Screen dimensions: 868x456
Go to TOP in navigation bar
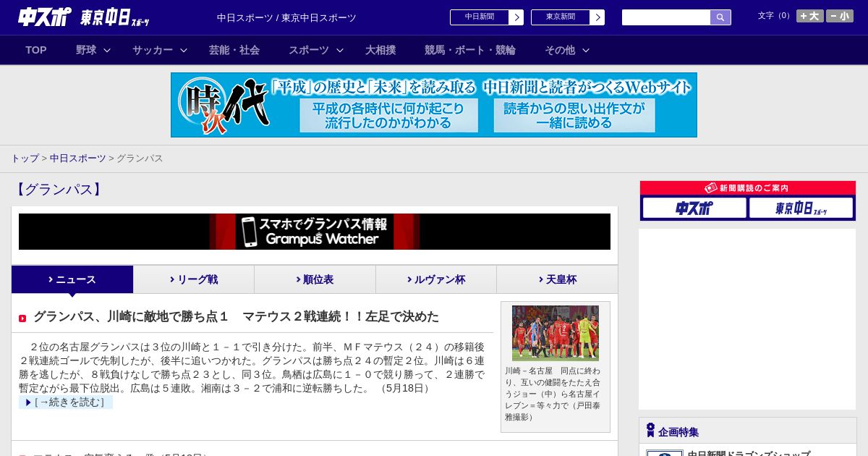36,50
